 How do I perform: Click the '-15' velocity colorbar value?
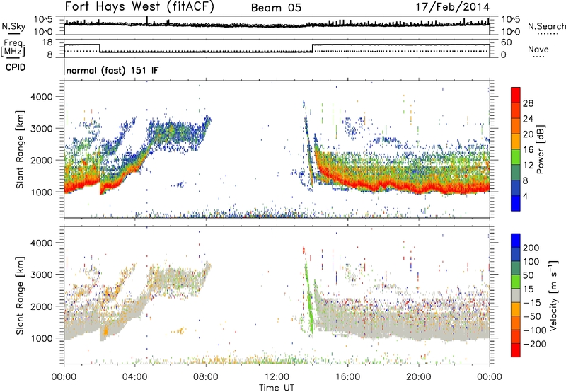point(532,303)
